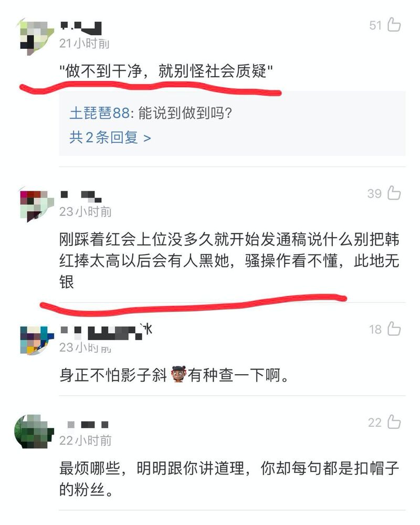
Task: Select comment starting with 最烦哪些
Action: click(x=229, y=479)
